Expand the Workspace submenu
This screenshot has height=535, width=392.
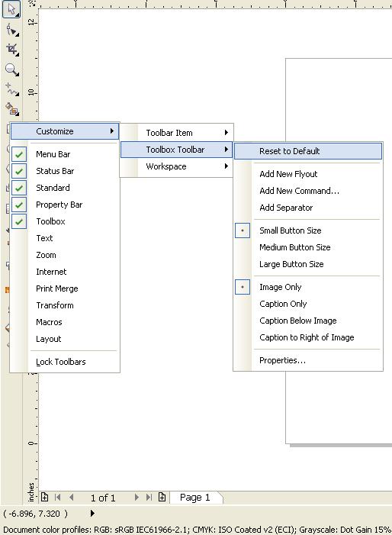[177, 166]
